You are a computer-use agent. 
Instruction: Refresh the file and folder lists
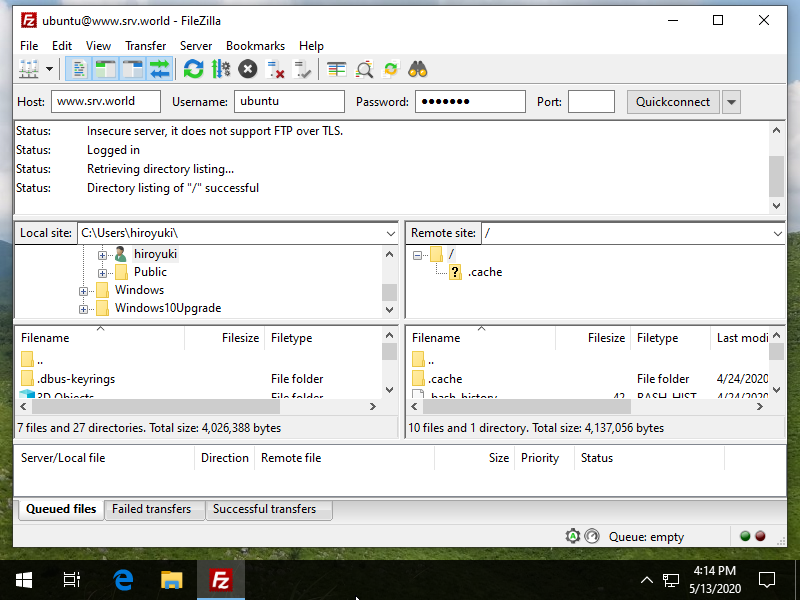(192, 69)
